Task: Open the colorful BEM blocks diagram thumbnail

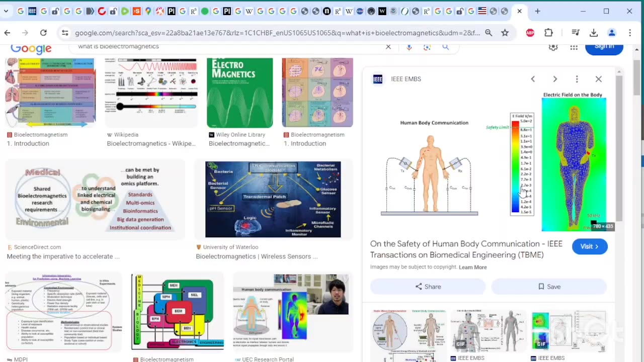Action: tap(177, 312)
